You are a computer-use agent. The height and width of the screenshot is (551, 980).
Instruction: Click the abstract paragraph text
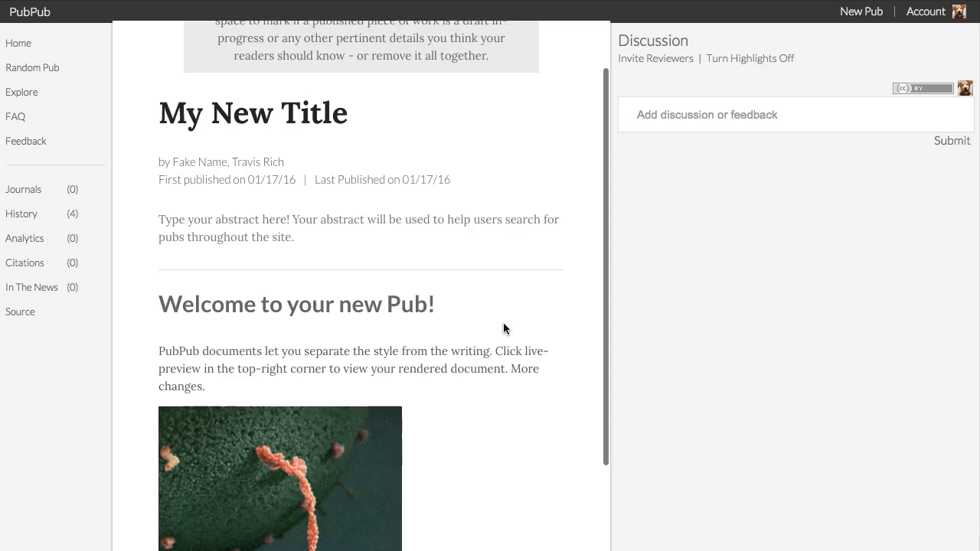click(x=359, y=228)
